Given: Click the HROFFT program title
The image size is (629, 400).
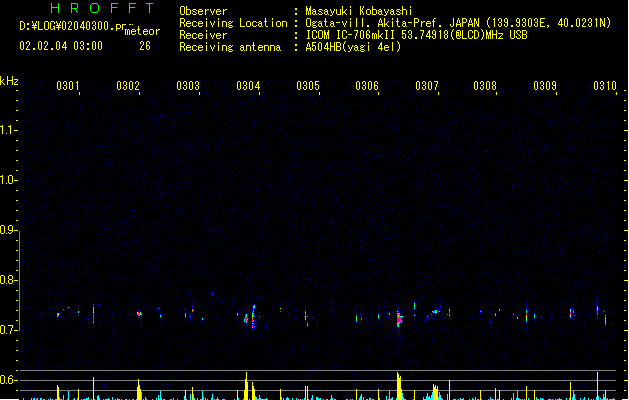Looking at the screenshot, I should point(102,8).
